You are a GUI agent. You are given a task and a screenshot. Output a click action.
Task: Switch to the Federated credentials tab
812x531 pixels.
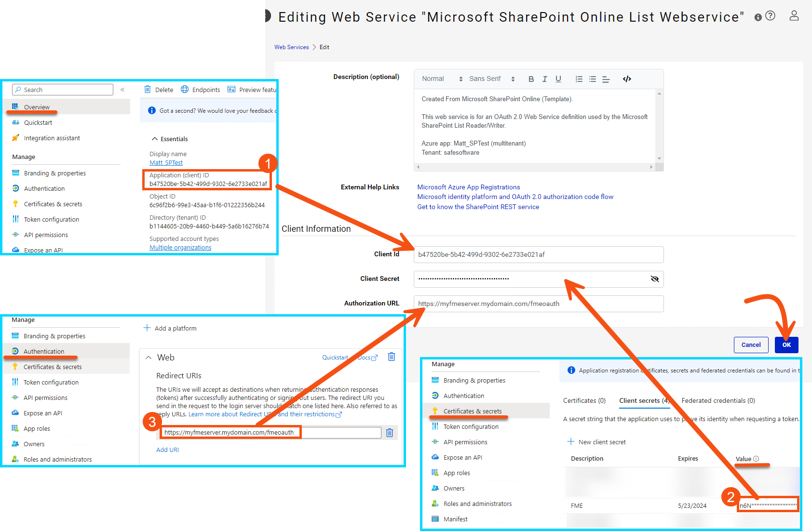pos(717,400)
